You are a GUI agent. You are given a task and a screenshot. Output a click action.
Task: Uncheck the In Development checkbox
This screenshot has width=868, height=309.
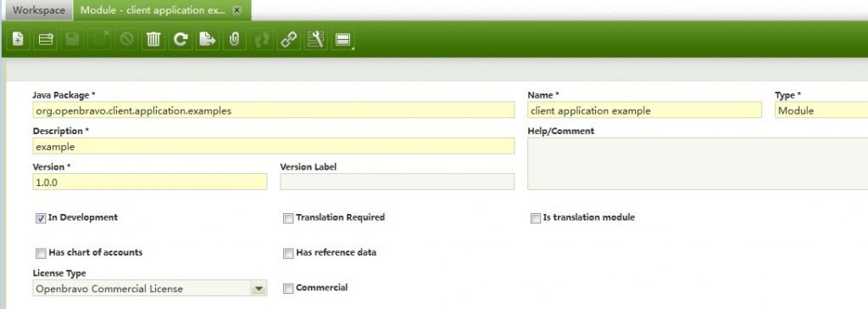(41, 218)
